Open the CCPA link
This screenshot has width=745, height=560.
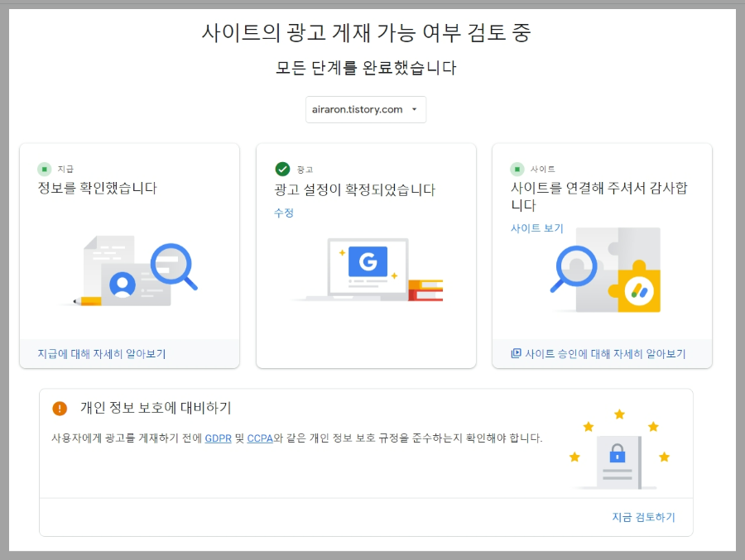[259, 438]
